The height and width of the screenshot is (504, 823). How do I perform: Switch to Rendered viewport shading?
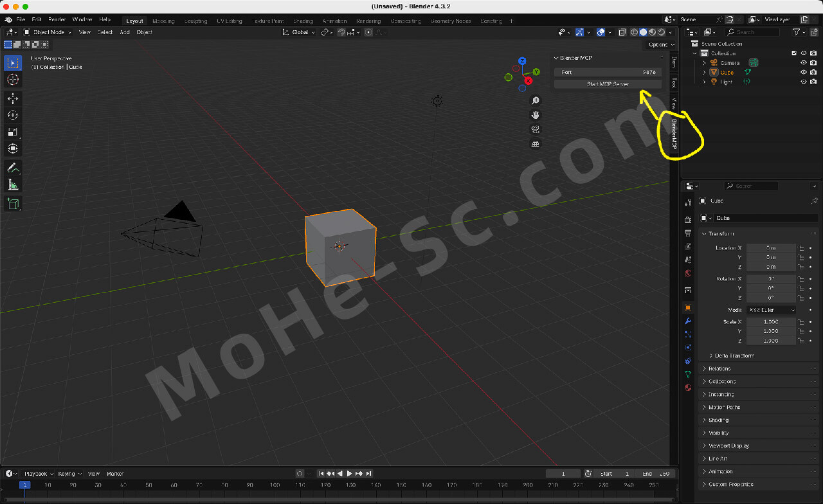coord(660,32)
